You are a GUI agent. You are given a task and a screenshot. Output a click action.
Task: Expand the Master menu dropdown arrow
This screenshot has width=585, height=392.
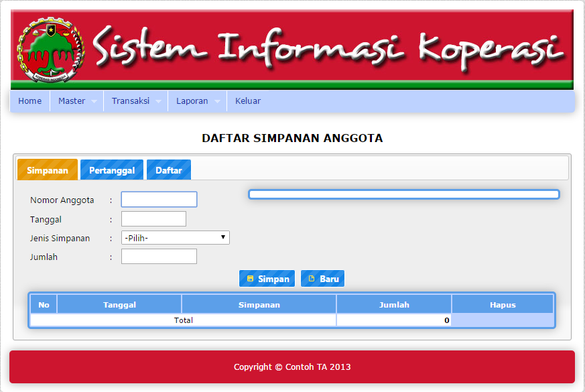94,102
